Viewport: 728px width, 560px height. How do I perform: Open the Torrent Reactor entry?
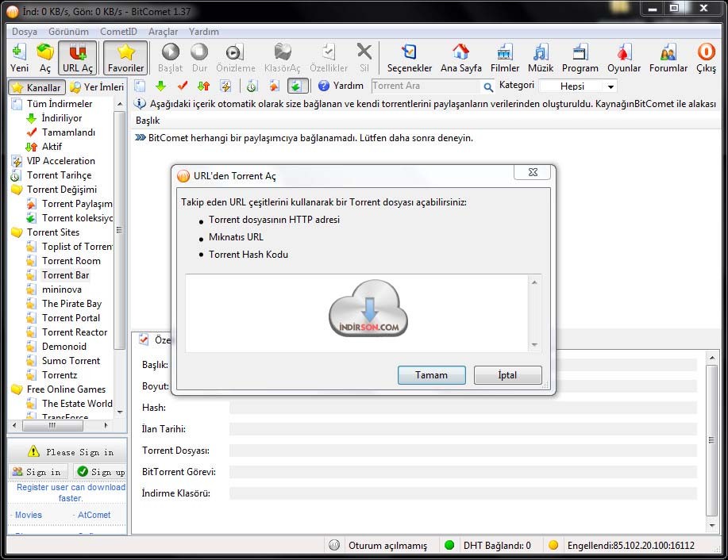(75, 332)
